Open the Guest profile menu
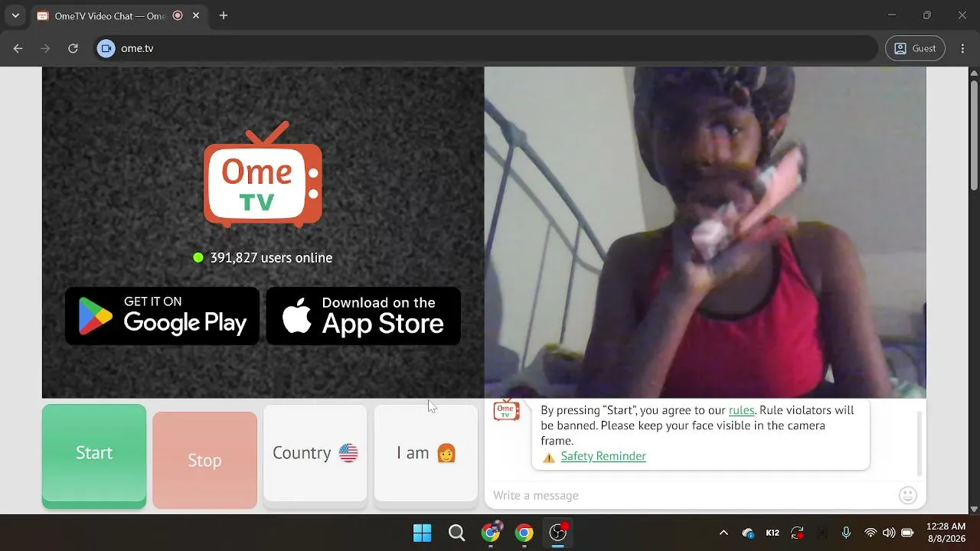This screenshot has width=980, height=551. (915, 48)
